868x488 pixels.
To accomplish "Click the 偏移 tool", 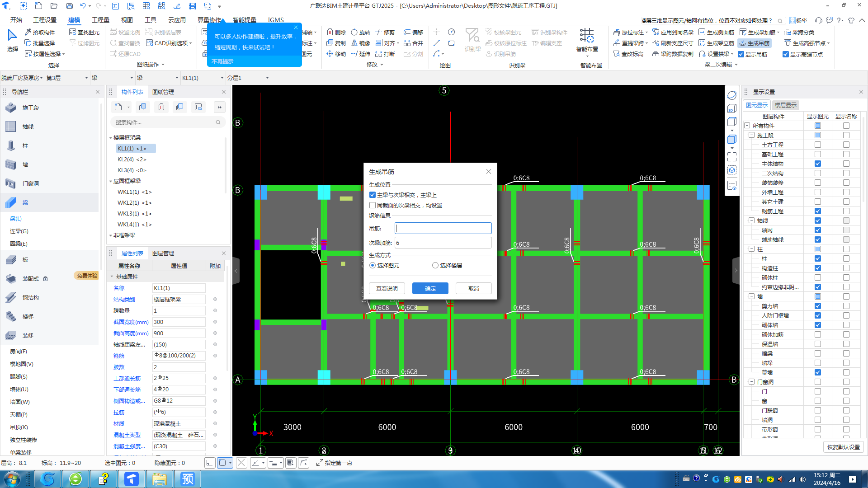I will pos(414,32).
